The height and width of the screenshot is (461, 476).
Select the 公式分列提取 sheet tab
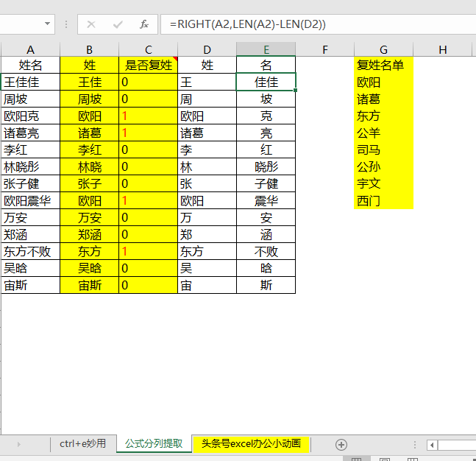click(x=154, y=443)
